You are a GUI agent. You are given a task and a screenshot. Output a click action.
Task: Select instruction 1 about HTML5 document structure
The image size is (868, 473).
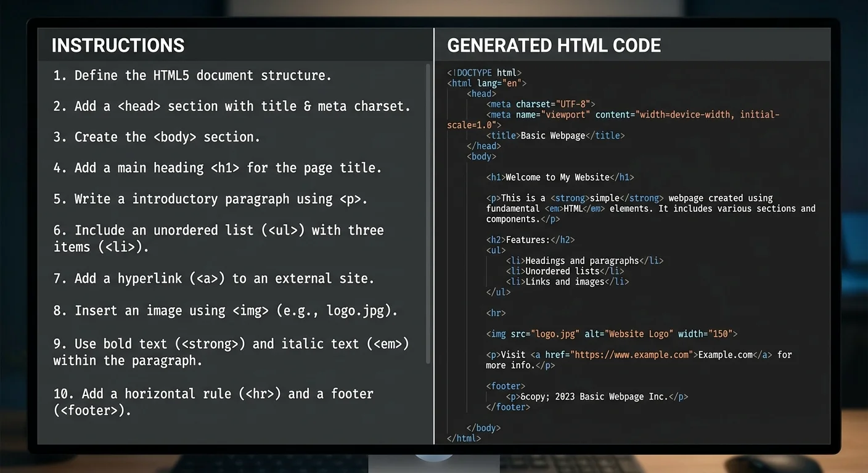[x=192, y=75]
